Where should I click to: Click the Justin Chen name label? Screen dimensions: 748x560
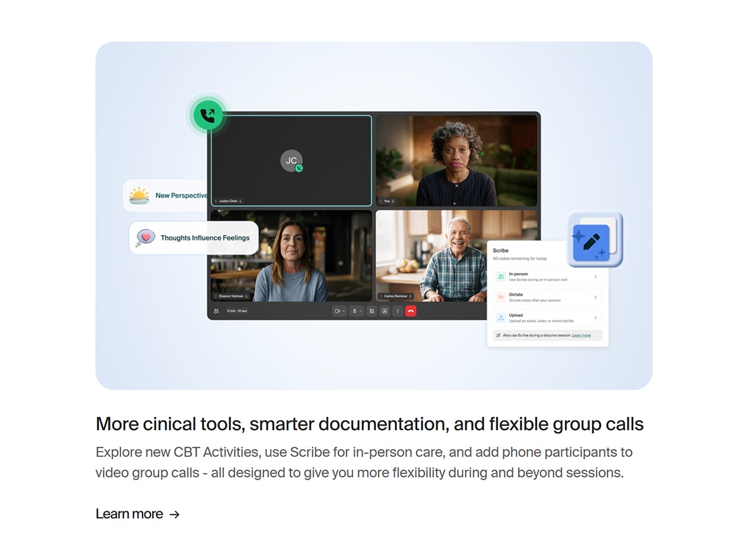[x=228, y=201]
